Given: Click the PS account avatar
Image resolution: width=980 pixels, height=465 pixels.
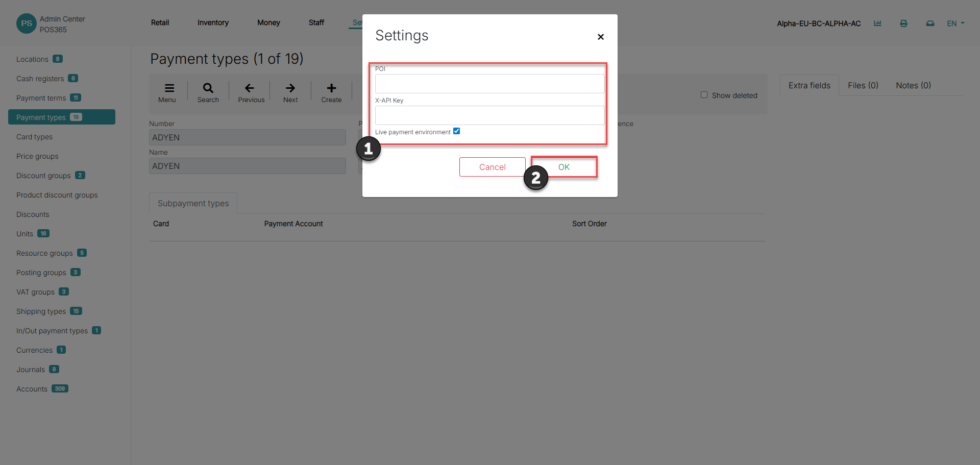Looking at the screenshot, I should coord(27,23).
